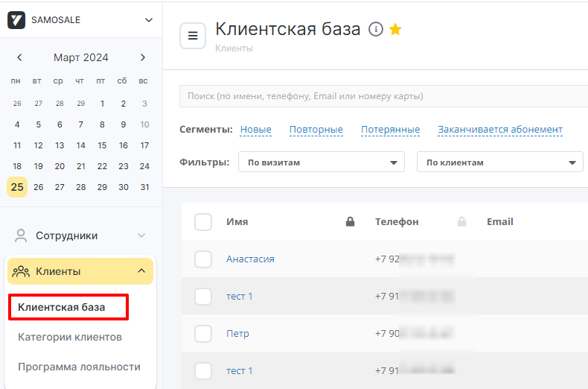Filter by Заканчивается абонемент segment
Screen dimensions: 588x389
(500, 130)
